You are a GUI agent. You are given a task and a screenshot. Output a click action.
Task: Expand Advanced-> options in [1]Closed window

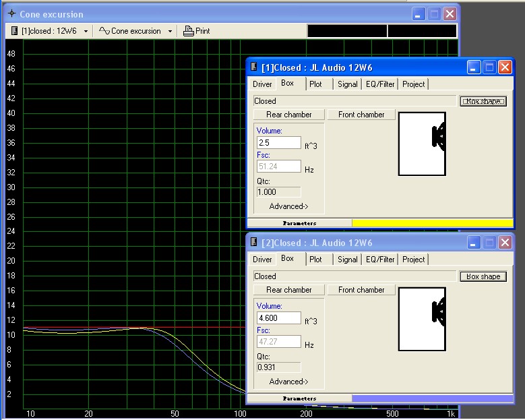tap(288, 206)
